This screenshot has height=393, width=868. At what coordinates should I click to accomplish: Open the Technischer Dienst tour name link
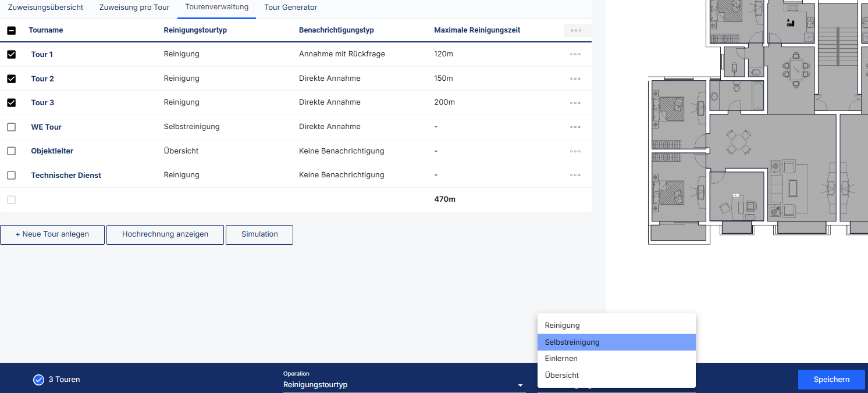click(x=66, y=176)
